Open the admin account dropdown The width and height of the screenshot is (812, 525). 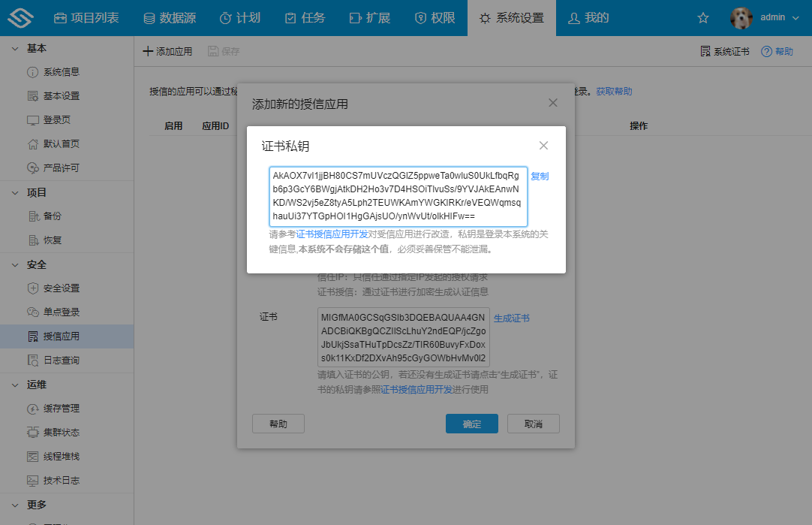pos(774,17)
